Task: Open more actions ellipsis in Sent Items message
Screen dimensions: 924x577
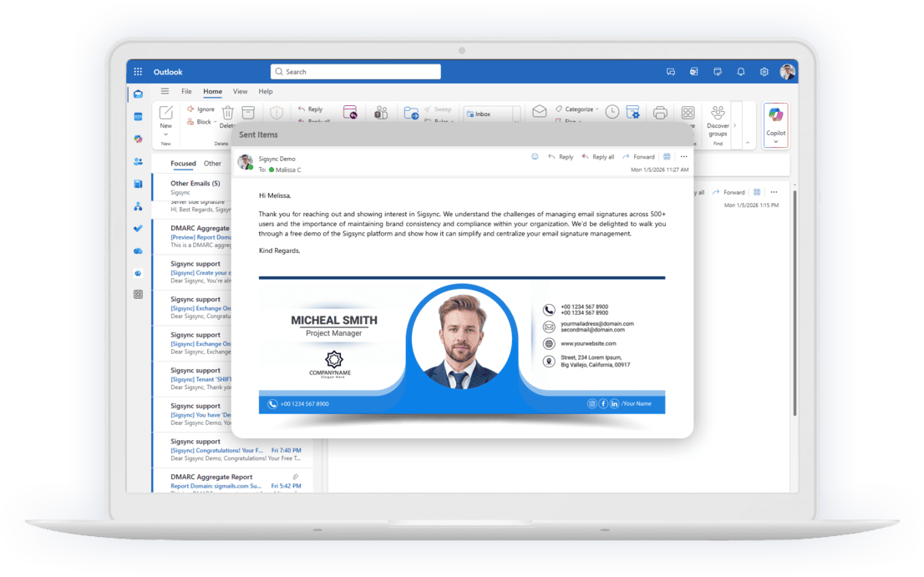Action: pos(683,157)
